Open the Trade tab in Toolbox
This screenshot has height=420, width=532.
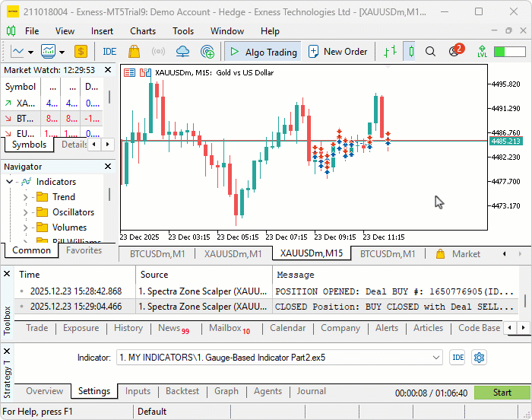(x=37, y=328)
